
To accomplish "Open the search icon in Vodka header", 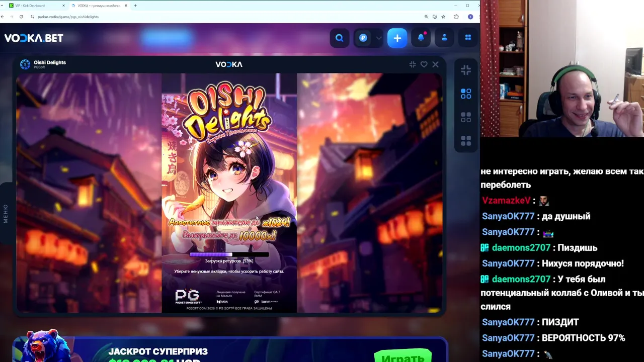I will pos(339,38).
